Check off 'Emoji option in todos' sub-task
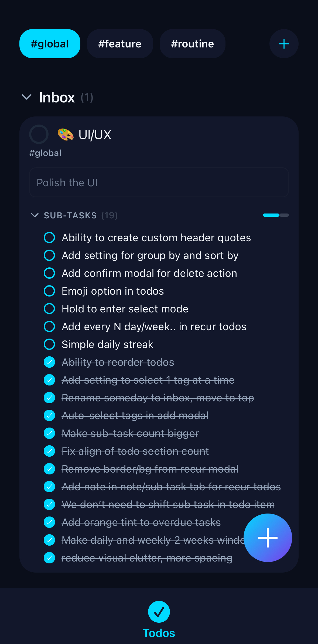Screen dimensions: 318x644 49,291
